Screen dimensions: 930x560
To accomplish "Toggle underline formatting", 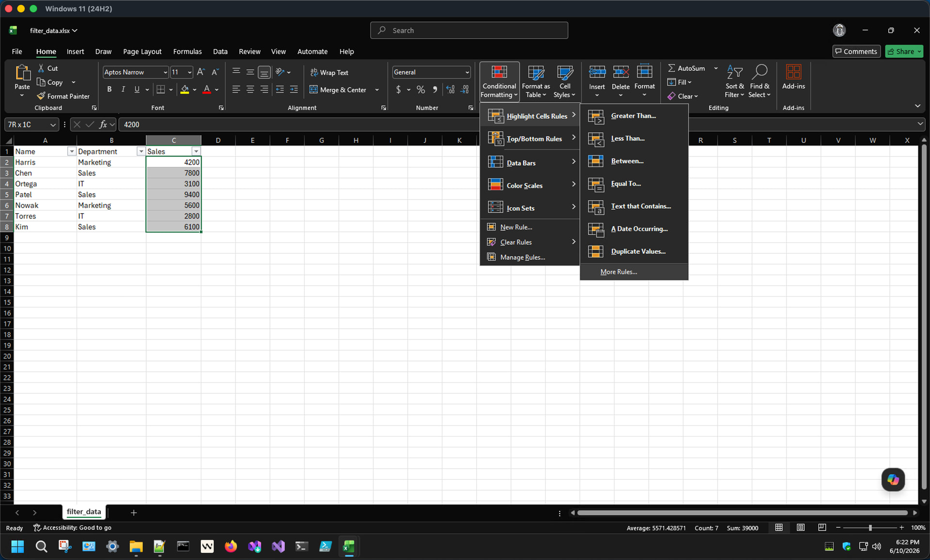I will (x=137, y=90).
